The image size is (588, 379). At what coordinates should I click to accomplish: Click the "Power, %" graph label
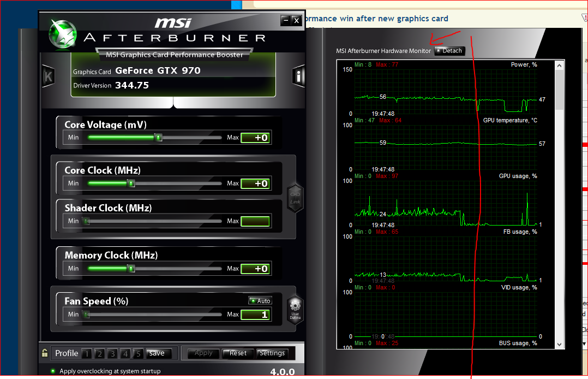(x=524, y=64)
